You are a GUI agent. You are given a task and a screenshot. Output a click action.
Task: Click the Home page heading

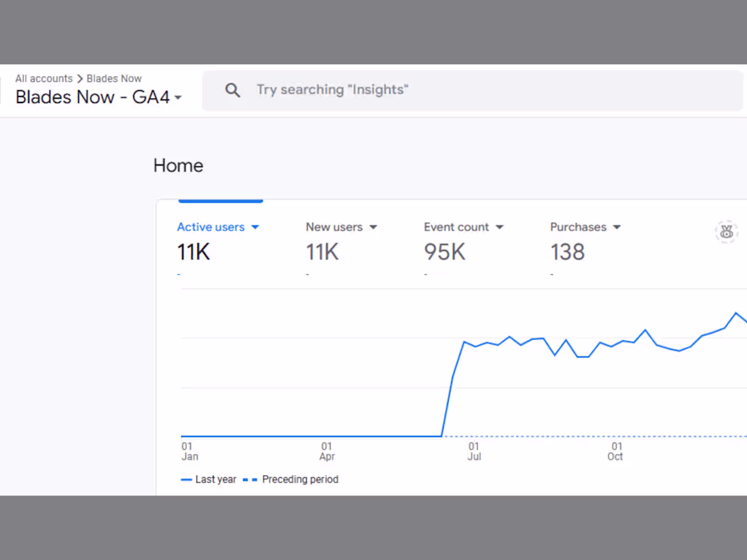click(178, 165)
